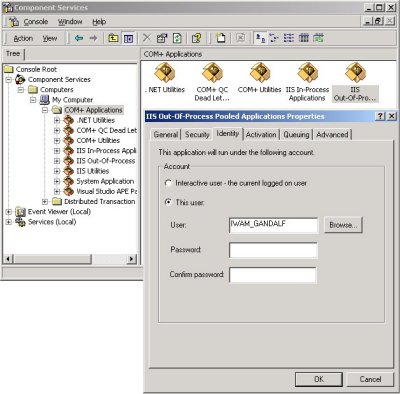Open the Window menu
The width and height of the screenshot is (400, 394).
(x=70, y=22)
